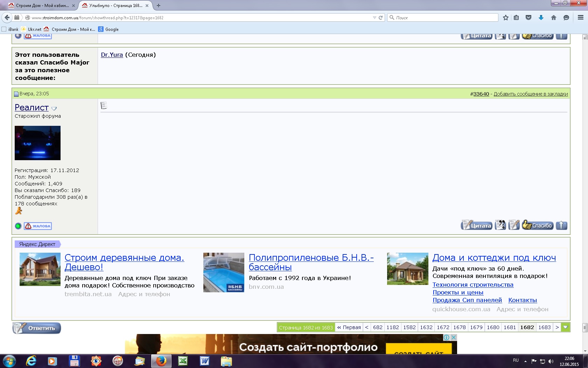Reload the page with the refresh icon
The height and width of the screenshot is (368, 588).
pyautogui.click(x=380, y=18)
